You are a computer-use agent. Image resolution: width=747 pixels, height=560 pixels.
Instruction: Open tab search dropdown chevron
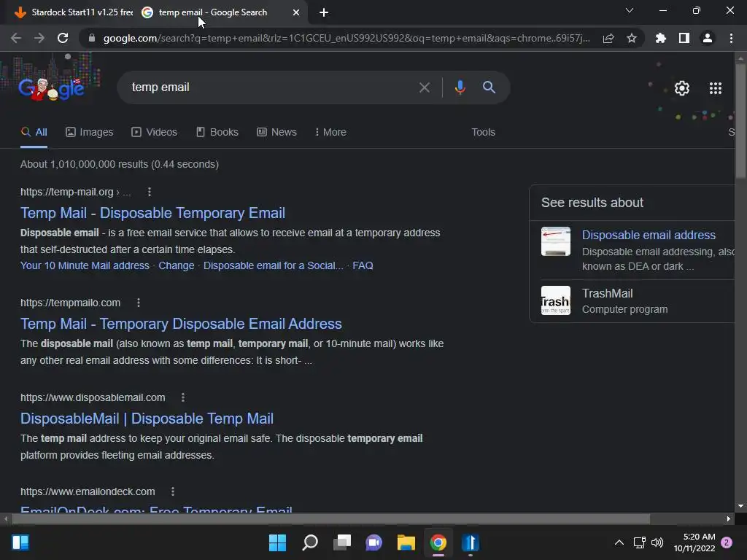pyautogui.click(x=630, y=10)
